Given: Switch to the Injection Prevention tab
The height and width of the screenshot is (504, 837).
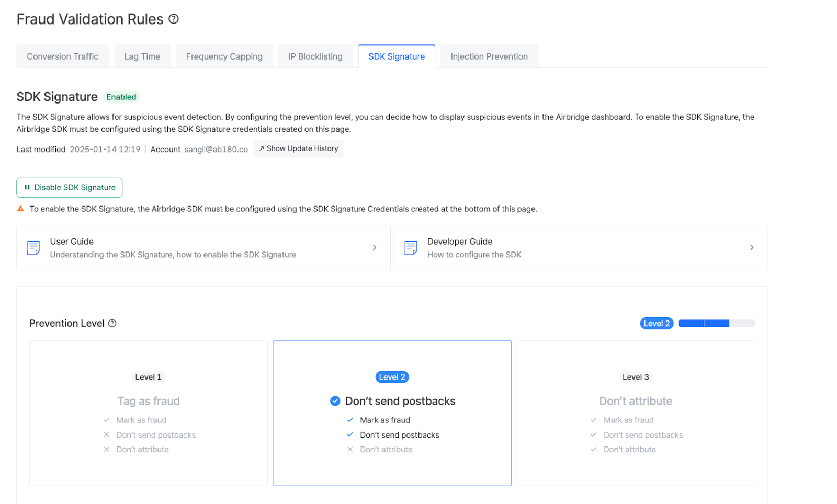Looking at the screenshot, I should coord(489,56).
